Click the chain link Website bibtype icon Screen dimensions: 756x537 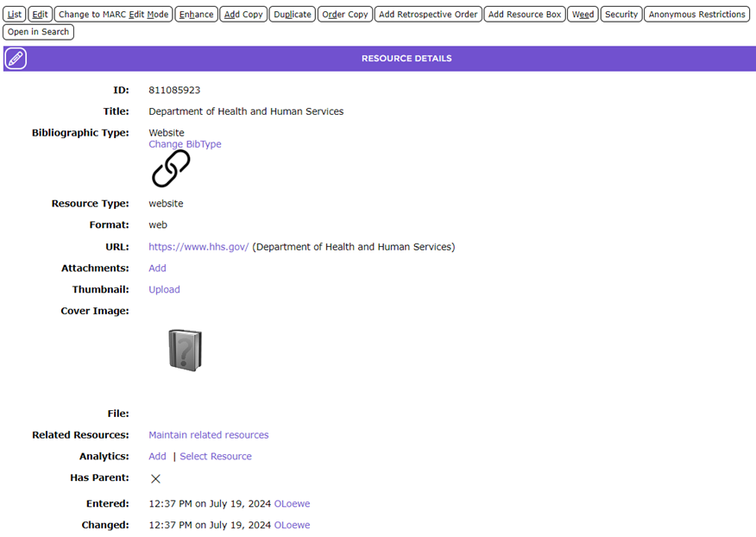171,168
